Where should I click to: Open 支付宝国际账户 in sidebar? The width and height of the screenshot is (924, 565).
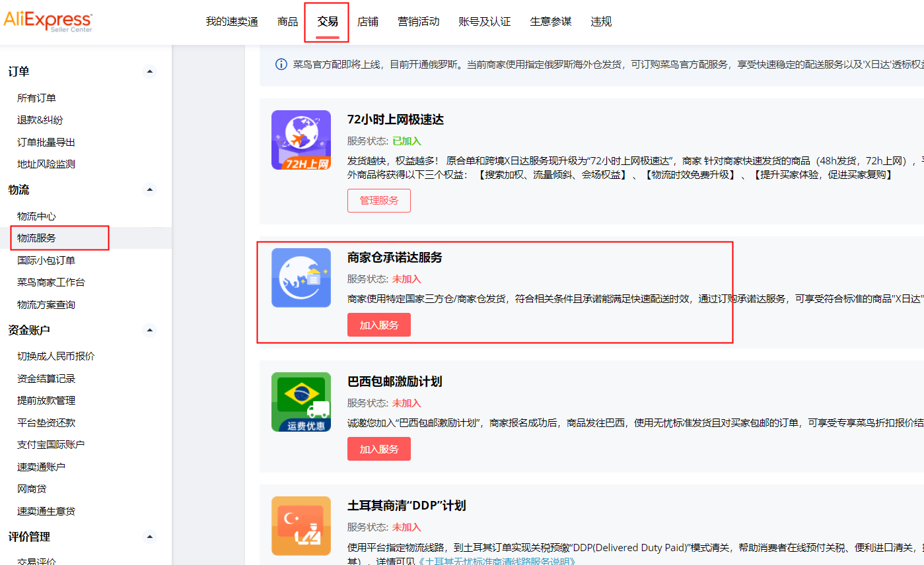click(x=51, y=444)
